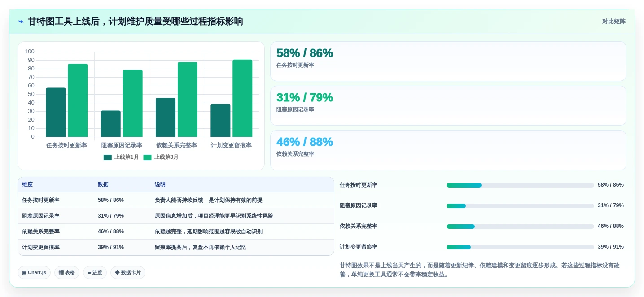Click the lightning icon beside the title
The height and width of the screenshot is (297, 644).
point(21,22)
